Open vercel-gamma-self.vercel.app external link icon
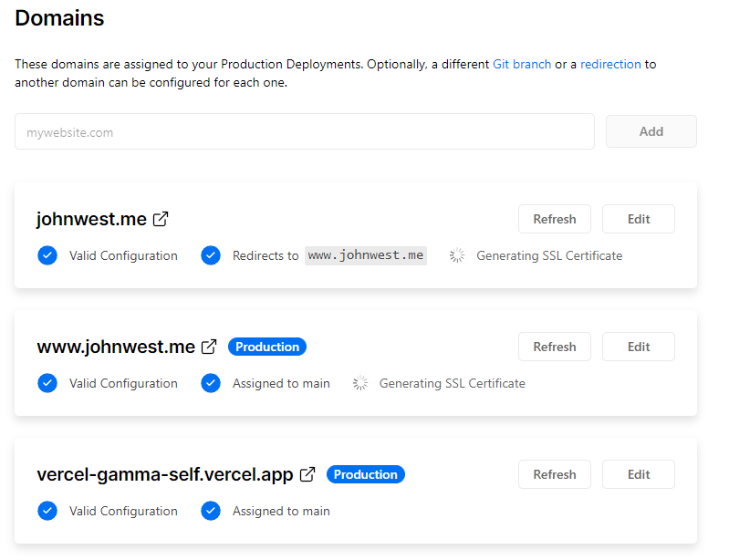The height and width of the screenshot is (560, 729). [x=307, y=474]
